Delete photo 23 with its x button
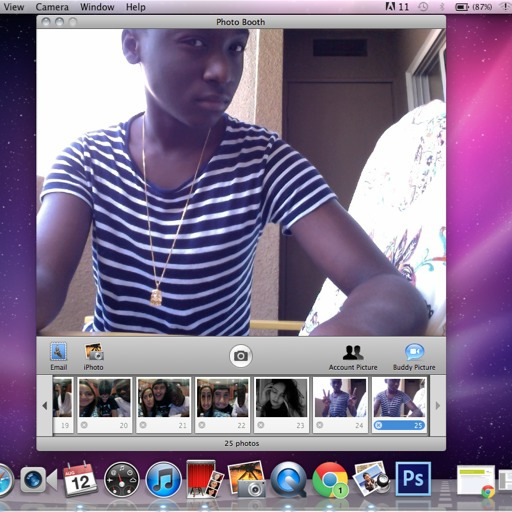 261,425
